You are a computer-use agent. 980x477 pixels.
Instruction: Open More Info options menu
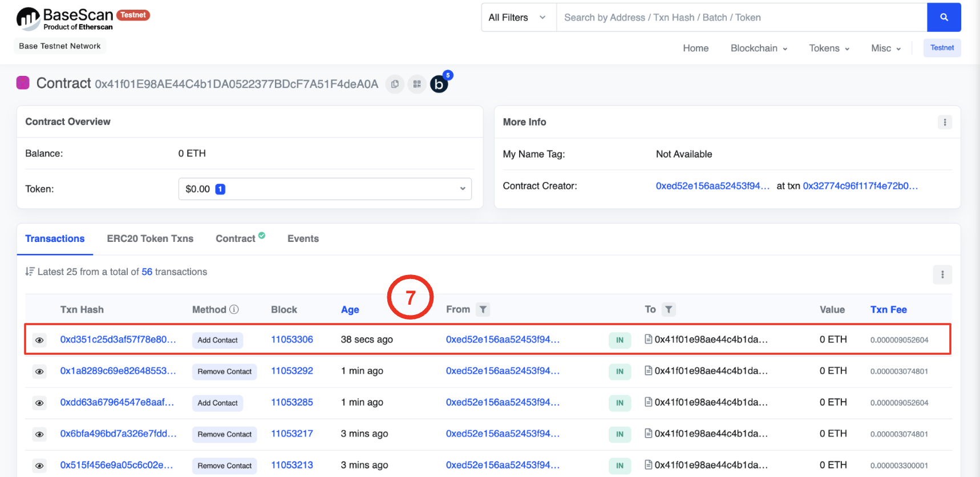945,122
